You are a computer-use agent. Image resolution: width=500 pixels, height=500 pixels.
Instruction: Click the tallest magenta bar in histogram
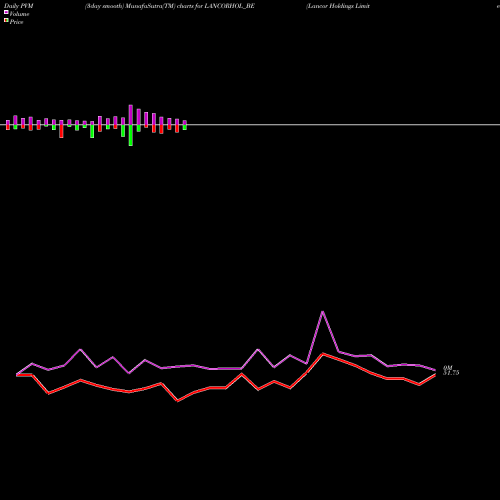click(x=131, y=115)
